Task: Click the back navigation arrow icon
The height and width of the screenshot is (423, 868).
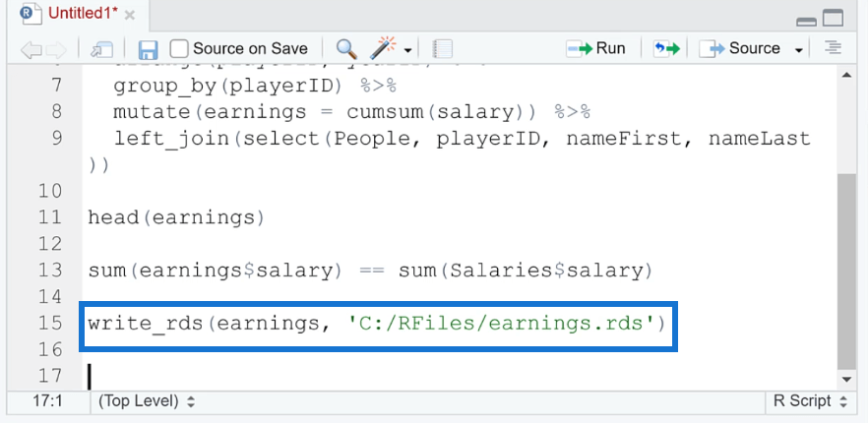Action: tap(31, 49)
